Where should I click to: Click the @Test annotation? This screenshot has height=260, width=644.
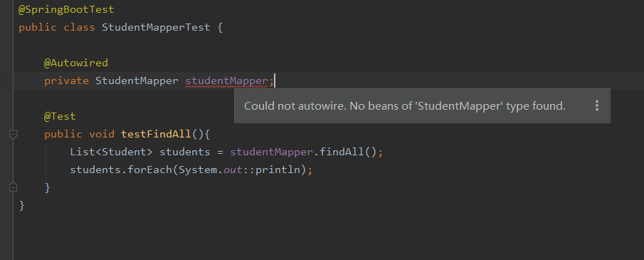pos(60,116)
